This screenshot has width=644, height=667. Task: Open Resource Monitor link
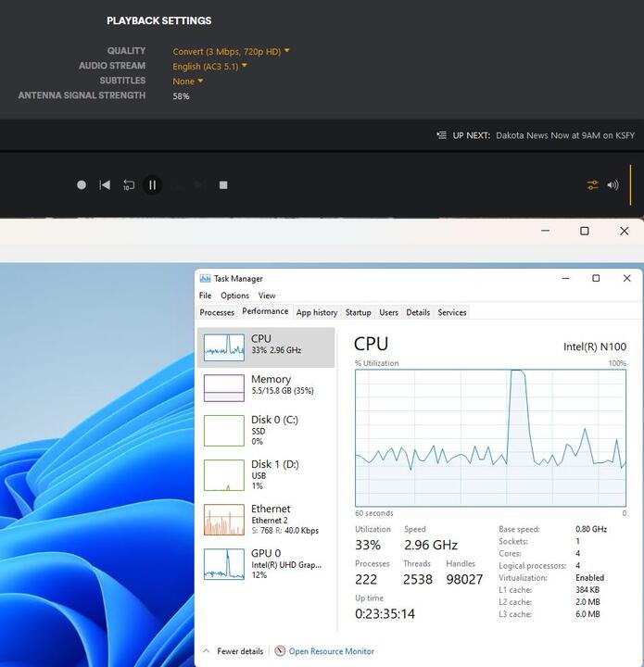[x=332, y=651]
